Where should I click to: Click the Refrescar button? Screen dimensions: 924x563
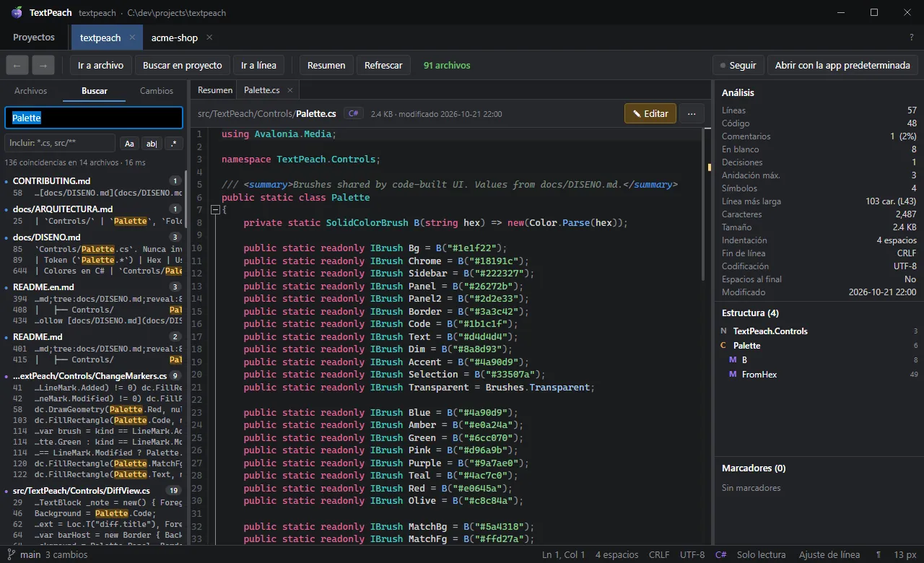tap(383, 65)
